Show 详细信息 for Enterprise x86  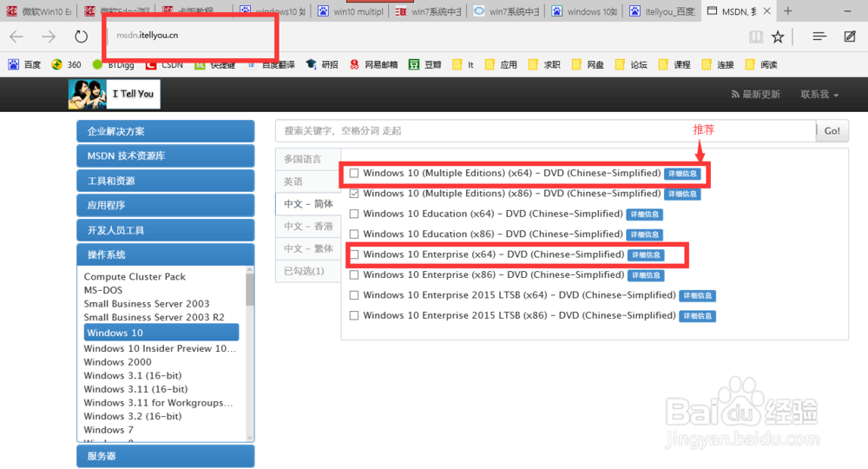point(646,275)
